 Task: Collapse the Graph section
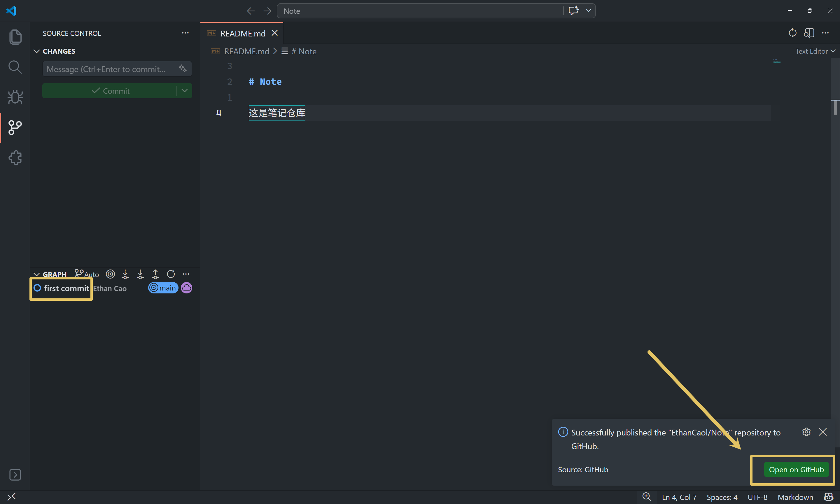coord(37,274)
